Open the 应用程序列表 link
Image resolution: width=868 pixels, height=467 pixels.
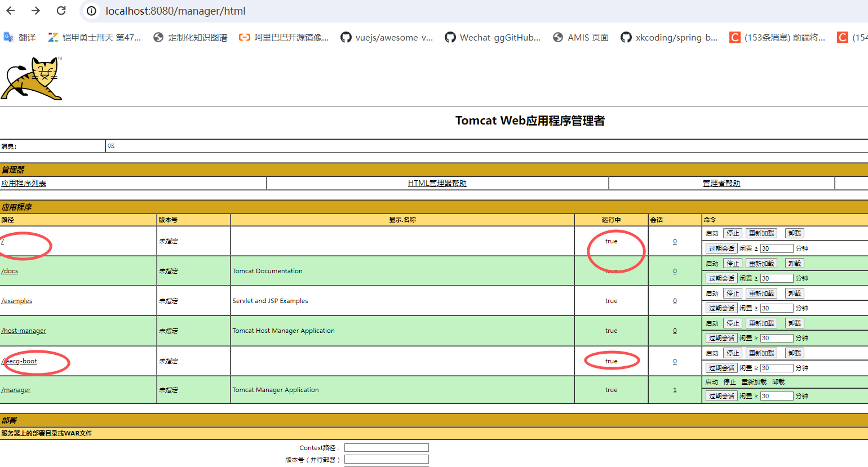click(24, 183)
